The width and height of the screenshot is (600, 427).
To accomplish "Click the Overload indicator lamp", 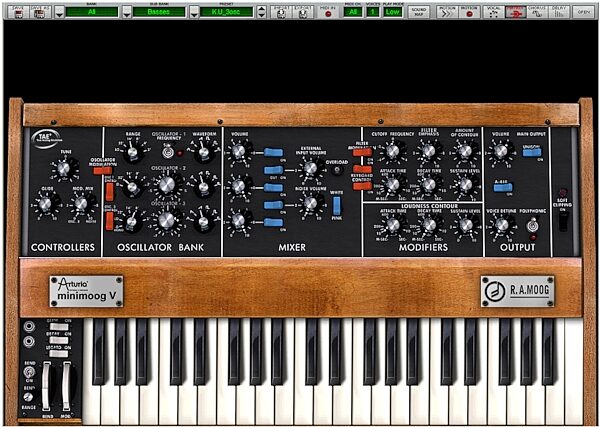I will tap(336, 171).
